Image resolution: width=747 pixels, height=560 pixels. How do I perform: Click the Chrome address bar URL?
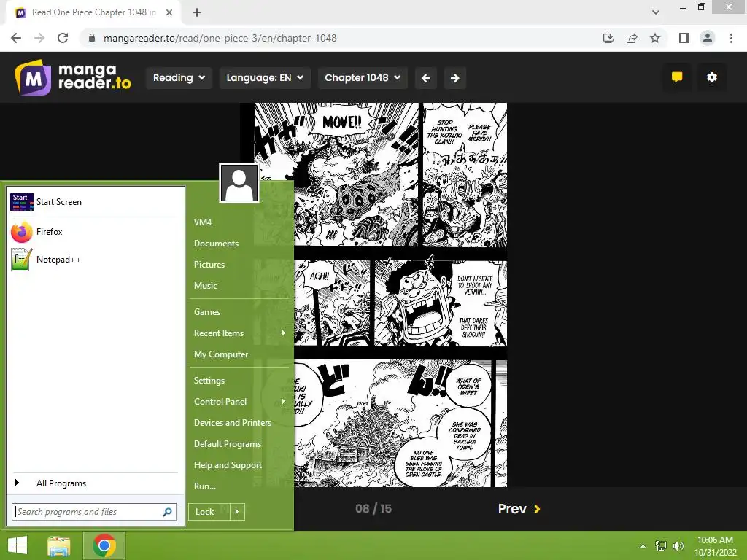(220, 38)
